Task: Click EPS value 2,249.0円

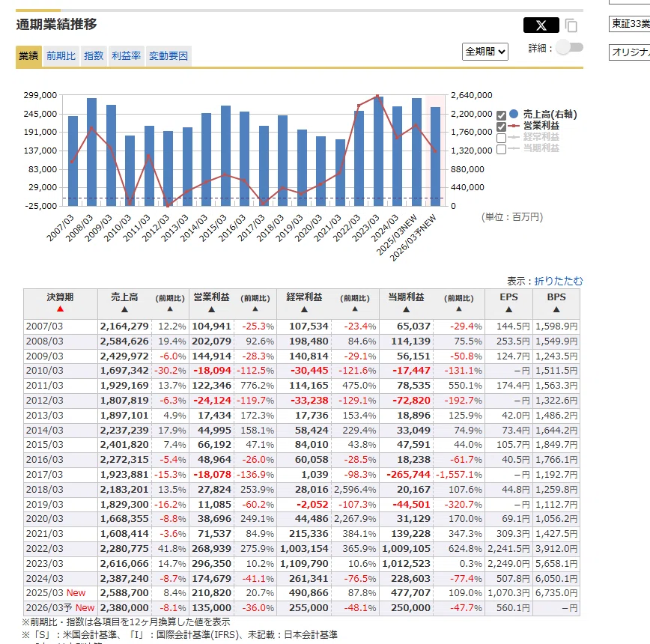Action: [x=508, y=564]
